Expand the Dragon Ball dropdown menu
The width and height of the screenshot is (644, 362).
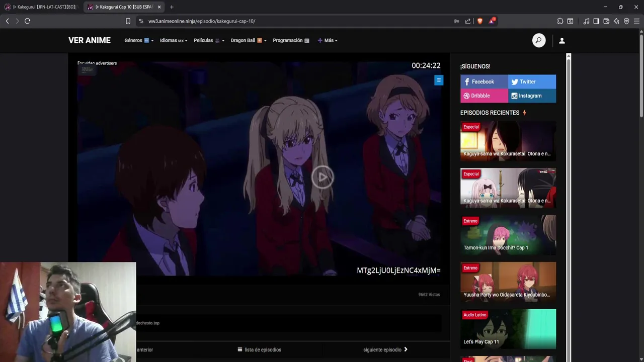point(249,41)
